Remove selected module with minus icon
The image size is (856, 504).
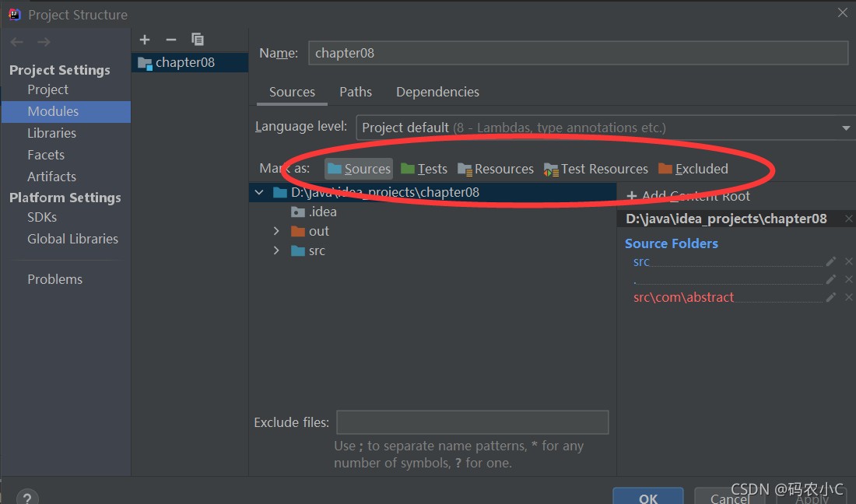(171, 40)
